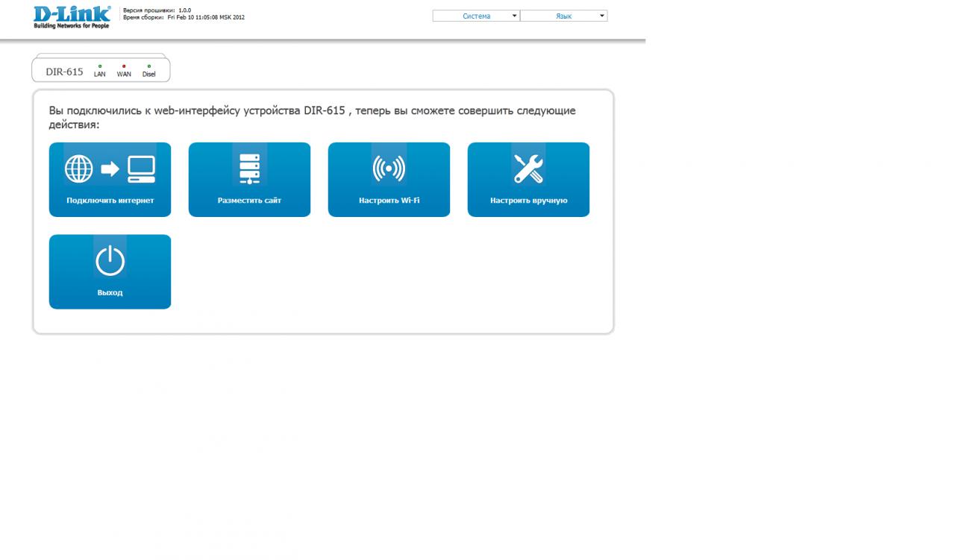Expand the Система dropdown menu
The image size is (955, 560).
point(476,16)
